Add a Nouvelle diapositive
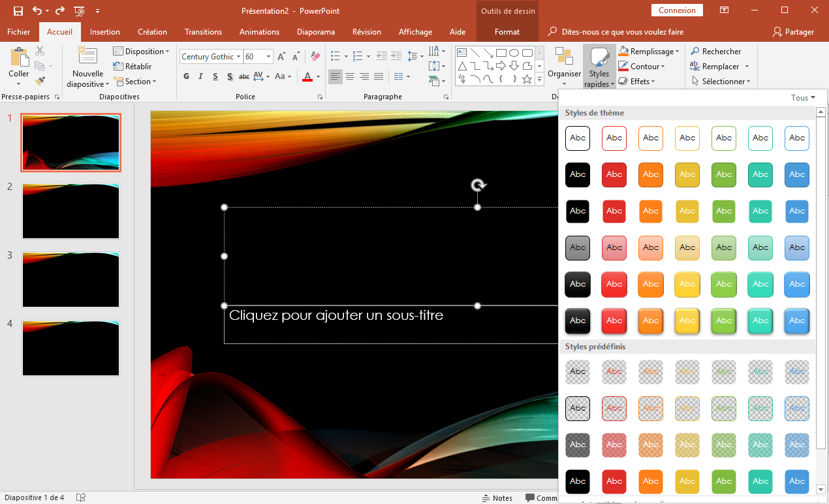 pos(88,67)
